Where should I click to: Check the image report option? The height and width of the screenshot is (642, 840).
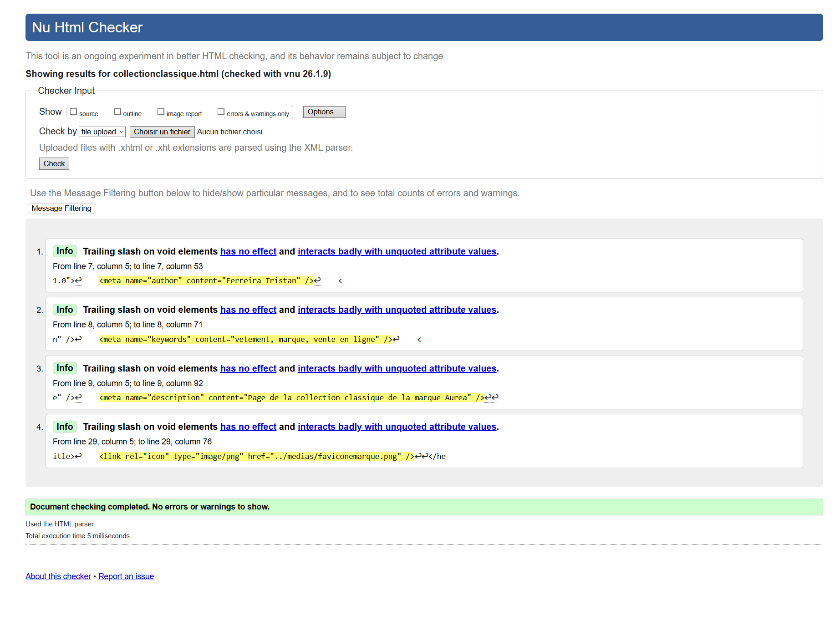[161, 112]
